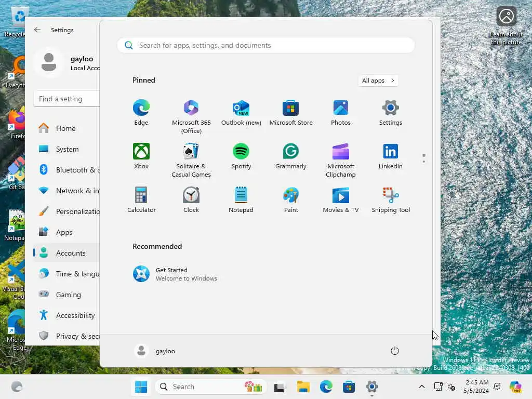Open the Grammarly app
This screenshot has width=532, height=399.
click(x=291, y=156)
